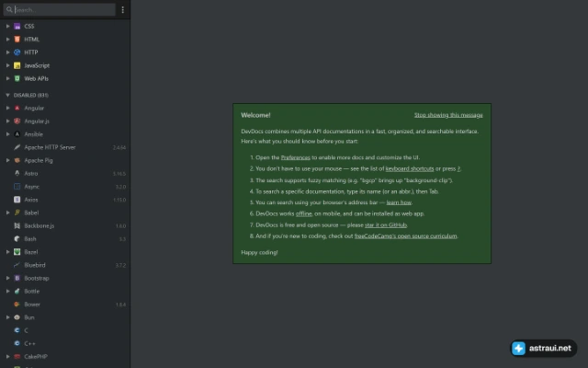Click the C++ language icon
The height and width of the screenshot is (368, 588).
pos(17,343)
